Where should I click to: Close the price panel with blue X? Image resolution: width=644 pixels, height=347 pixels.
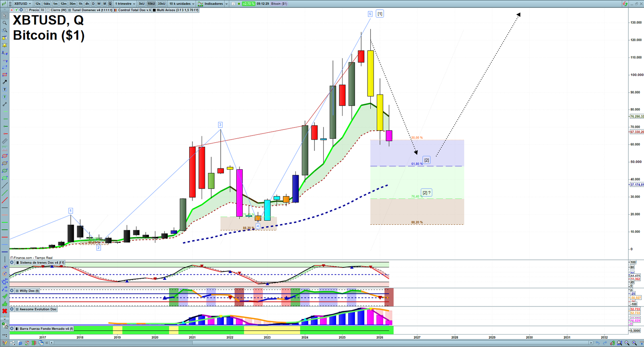[21, 10]
